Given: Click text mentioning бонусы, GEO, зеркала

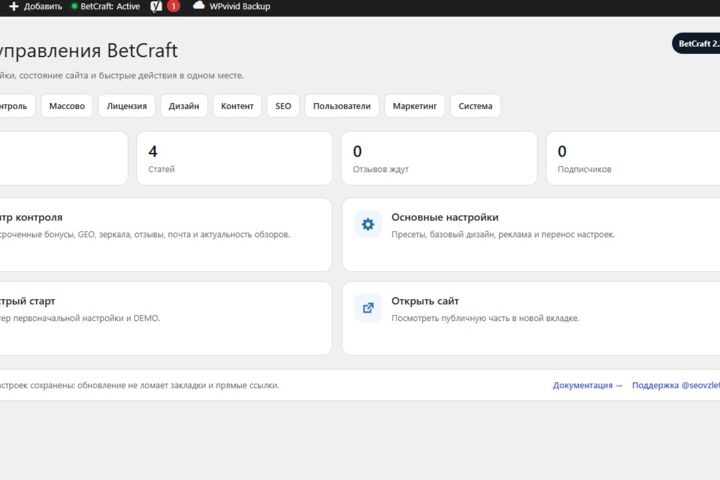Looking at the screenshot, I should click(145, 234).
